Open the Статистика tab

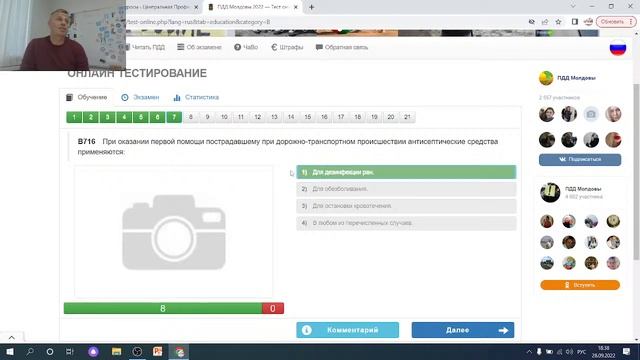196,97
